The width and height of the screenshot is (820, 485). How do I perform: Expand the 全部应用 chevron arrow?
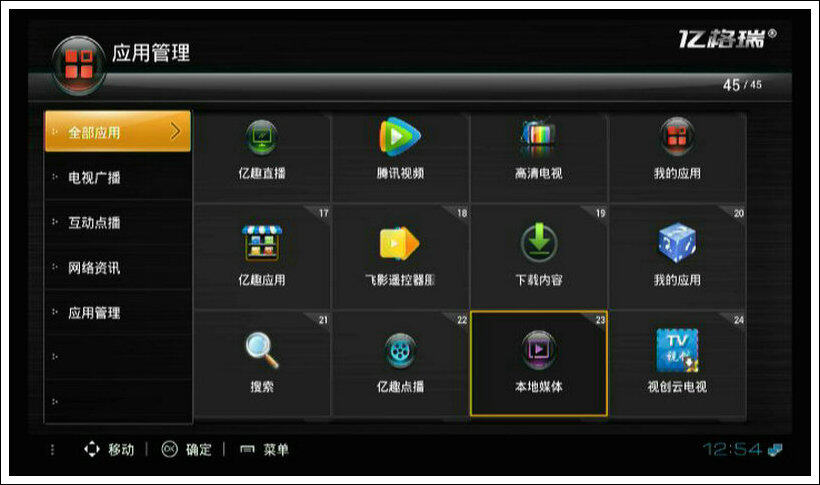(x=175, y=131)
